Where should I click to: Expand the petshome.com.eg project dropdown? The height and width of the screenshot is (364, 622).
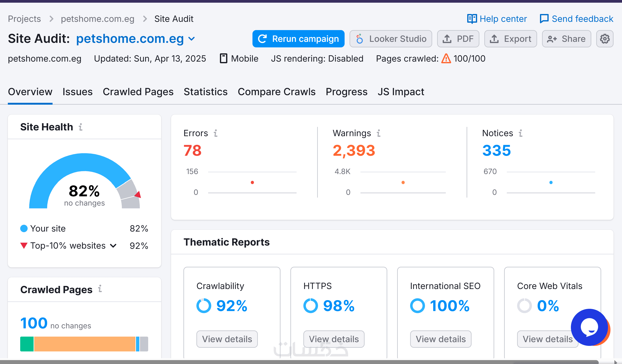point(191,39)
